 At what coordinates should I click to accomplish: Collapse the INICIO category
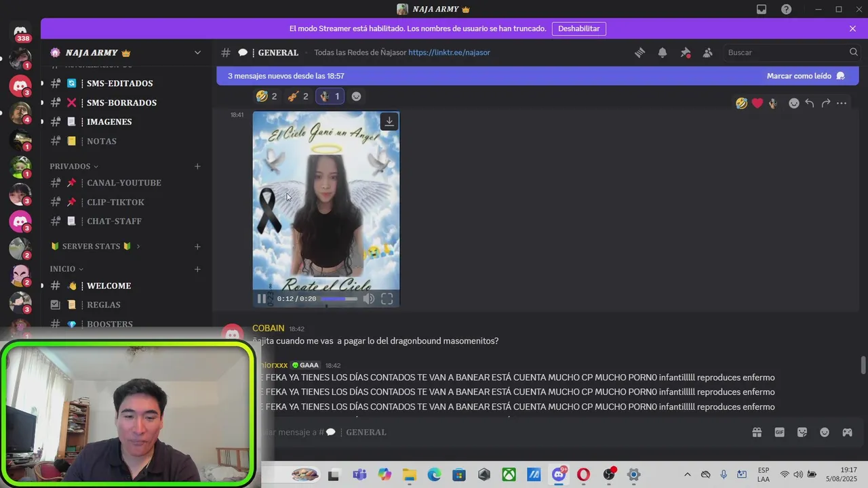click(66, 269)
